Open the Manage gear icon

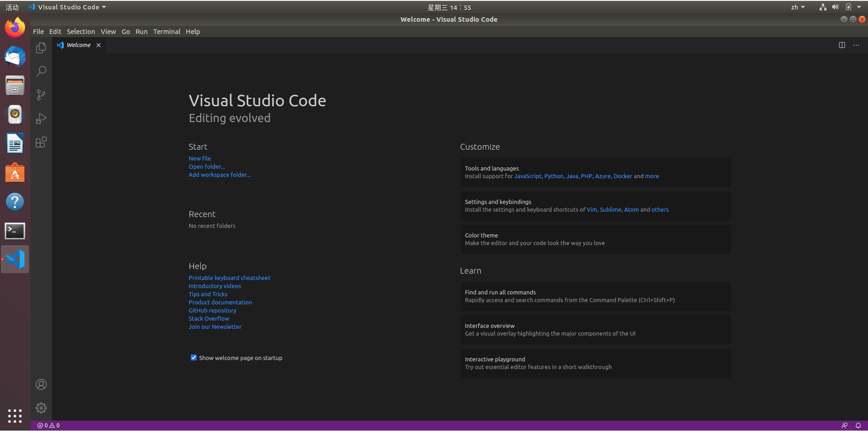tap(41, 408)
